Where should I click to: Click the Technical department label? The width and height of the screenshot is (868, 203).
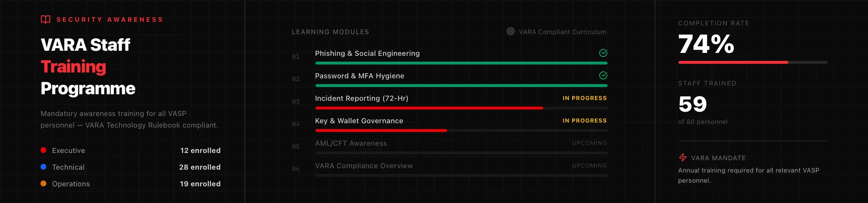tap(68, 167)
